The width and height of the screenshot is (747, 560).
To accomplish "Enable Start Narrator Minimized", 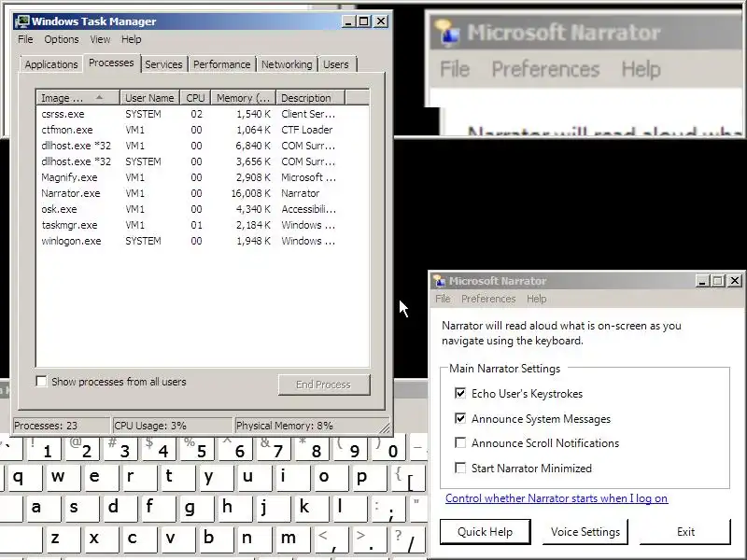I will 460,469.
